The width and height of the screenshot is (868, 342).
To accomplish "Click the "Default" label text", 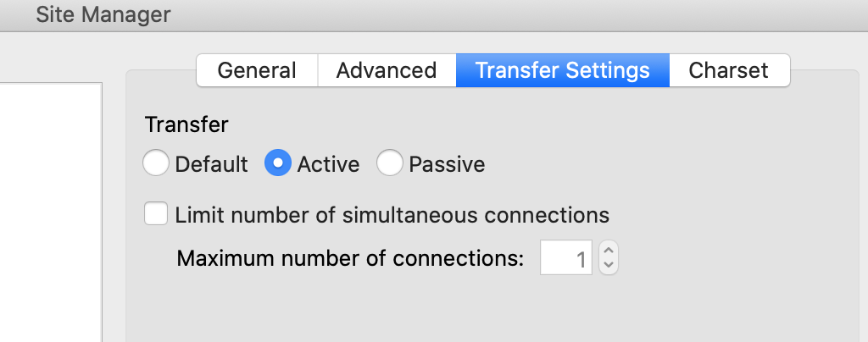I will 211,164.
